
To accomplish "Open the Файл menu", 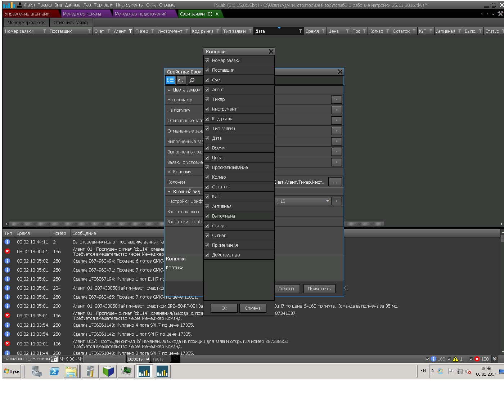I will tap(29, 5).
